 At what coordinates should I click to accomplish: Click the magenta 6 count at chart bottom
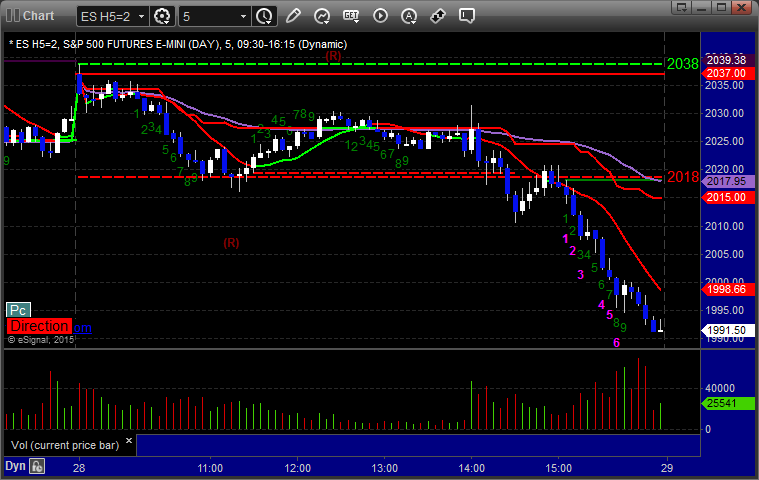coord(616,343)
